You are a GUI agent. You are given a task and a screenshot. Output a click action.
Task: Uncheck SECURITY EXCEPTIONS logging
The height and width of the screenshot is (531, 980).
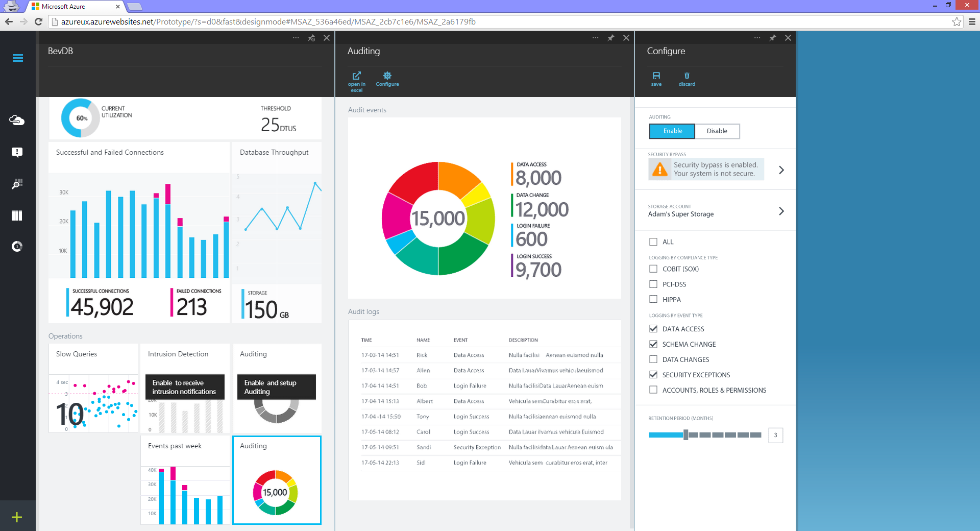(653, 375)
